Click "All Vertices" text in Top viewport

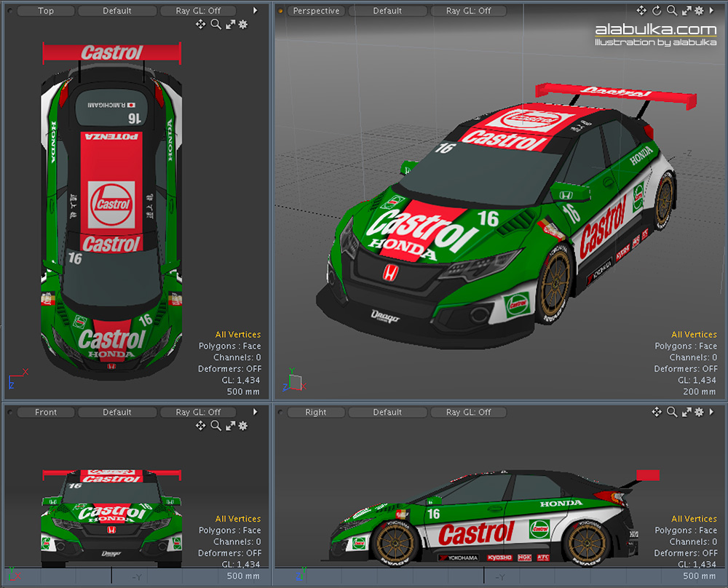[238, 335]
